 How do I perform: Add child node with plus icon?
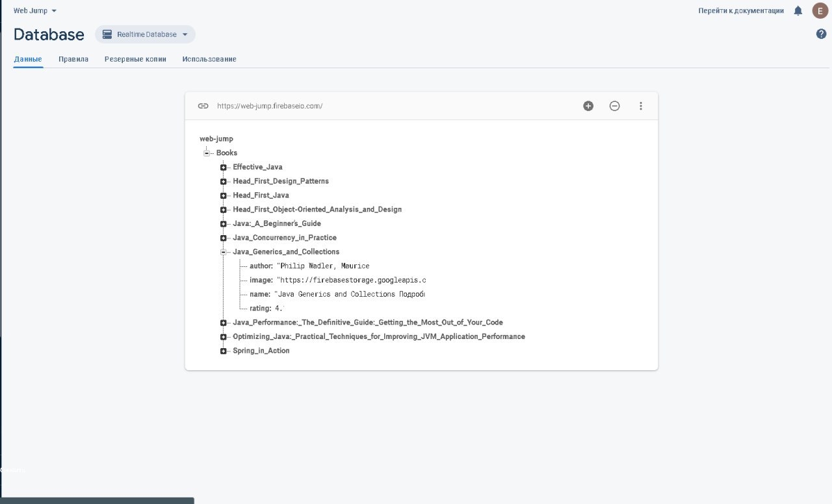click(x=588, y=106)
